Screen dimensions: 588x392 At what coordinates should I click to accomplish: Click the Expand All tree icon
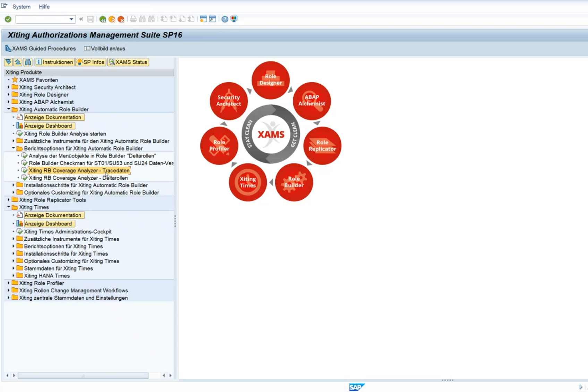pyautogui.click(x=8, y=62)
